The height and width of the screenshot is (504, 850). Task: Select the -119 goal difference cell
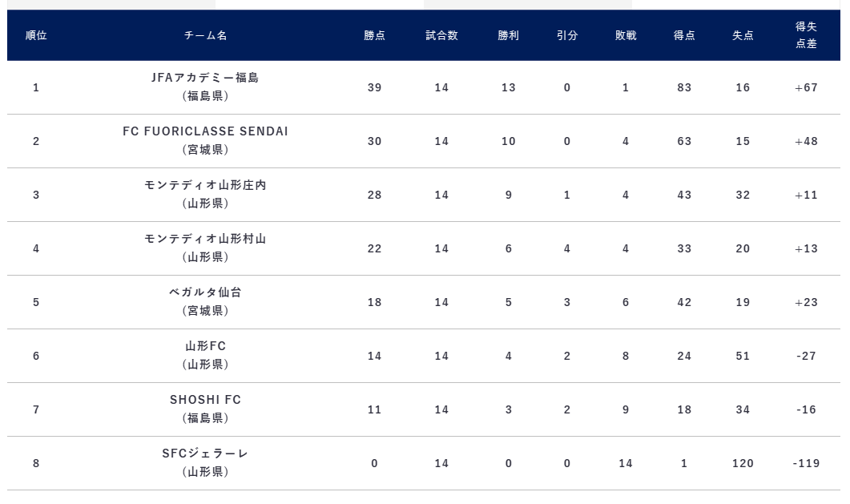pyautogui.click(x=806, y=463)
